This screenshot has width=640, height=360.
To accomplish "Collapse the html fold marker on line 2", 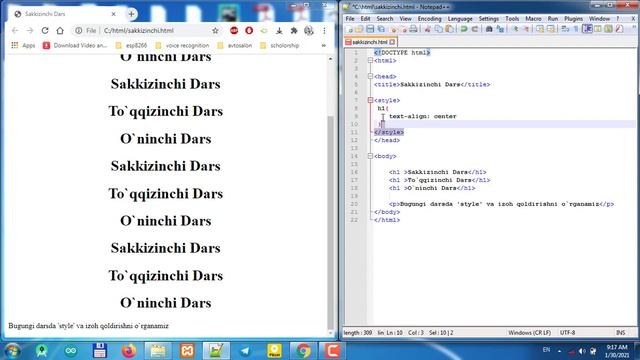I will [370, 60].
